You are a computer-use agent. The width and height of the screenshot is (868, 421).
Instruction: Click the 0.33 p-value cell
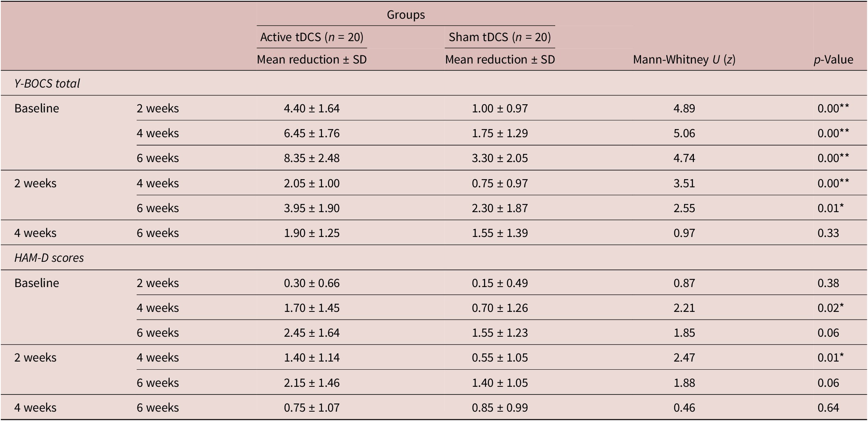828,233
